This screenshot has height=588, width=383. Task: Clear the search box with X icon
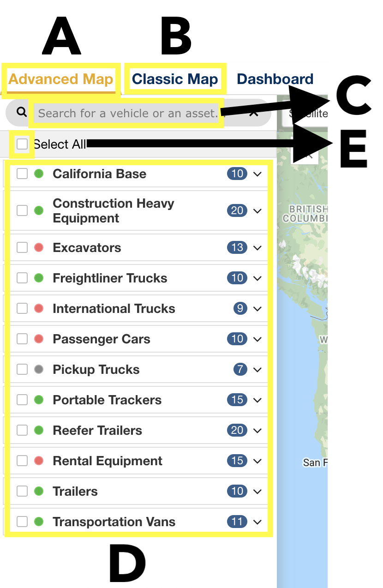coord(253,113)
